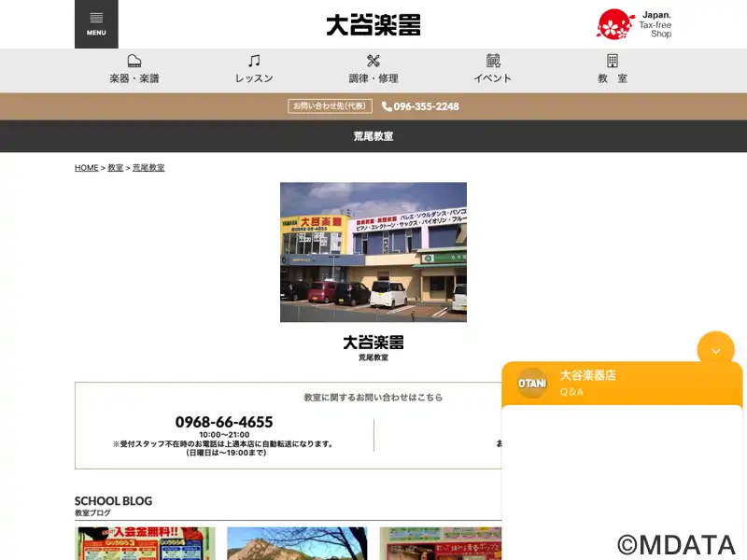Open the イベント menu item
This screenshot has width=747, height=560.
click(x=493, y=69)
